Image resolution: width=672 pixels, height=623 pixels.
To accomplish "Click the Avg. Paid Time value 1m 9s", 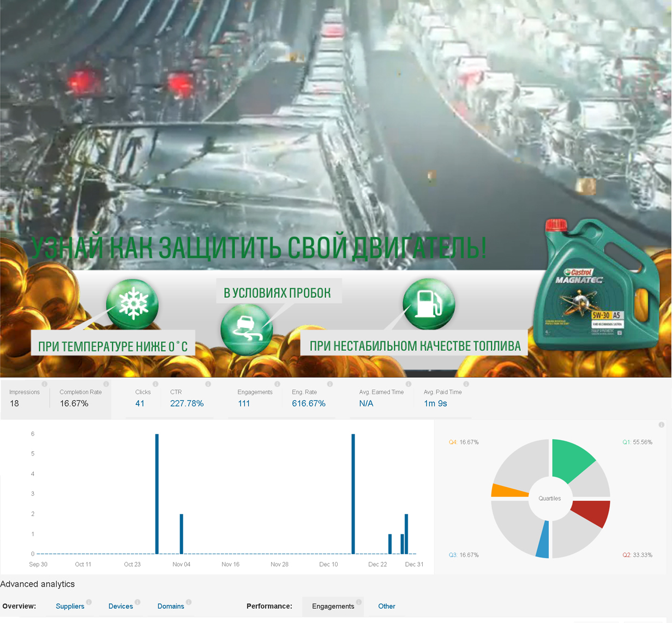I will point(435,404).
